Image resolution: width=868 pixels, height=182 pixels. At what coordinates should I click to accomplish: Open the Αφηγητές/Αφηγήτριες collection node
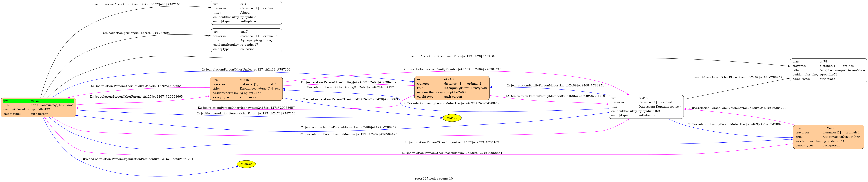(x=246, y=40)
